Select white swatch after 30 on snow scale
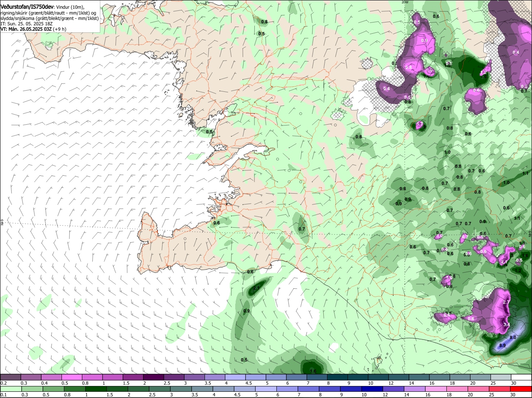The height and width of the screenshot is (398, 532). 521,377
